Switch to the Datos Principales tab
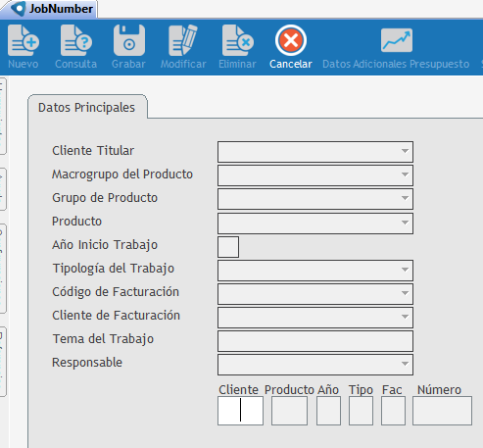 click(87, 108)
